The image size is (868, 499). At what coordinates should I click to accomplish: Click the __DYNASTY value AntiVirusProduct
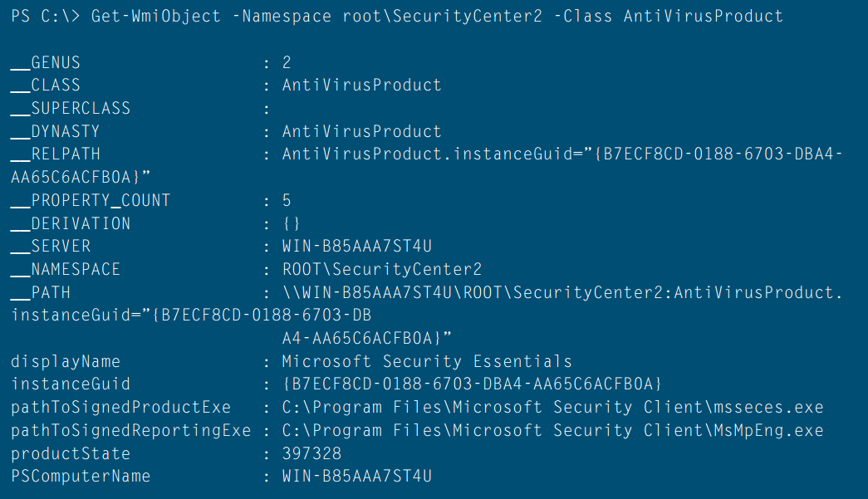(361, 131)
